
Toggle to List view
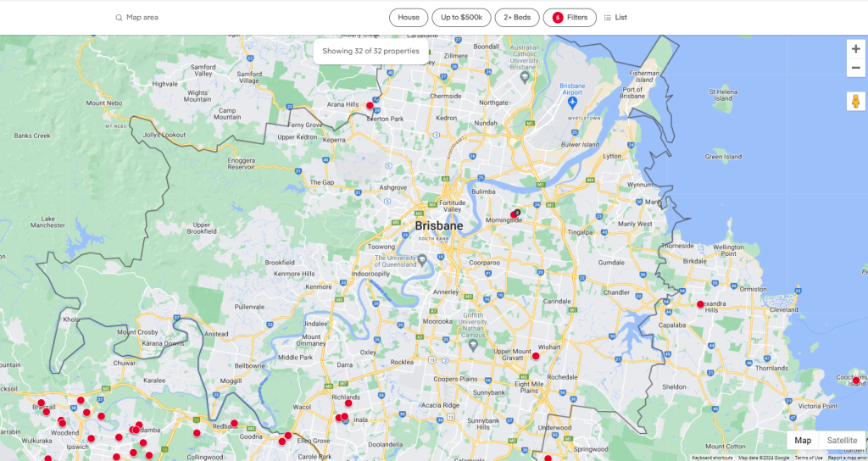tap(615, 17)
